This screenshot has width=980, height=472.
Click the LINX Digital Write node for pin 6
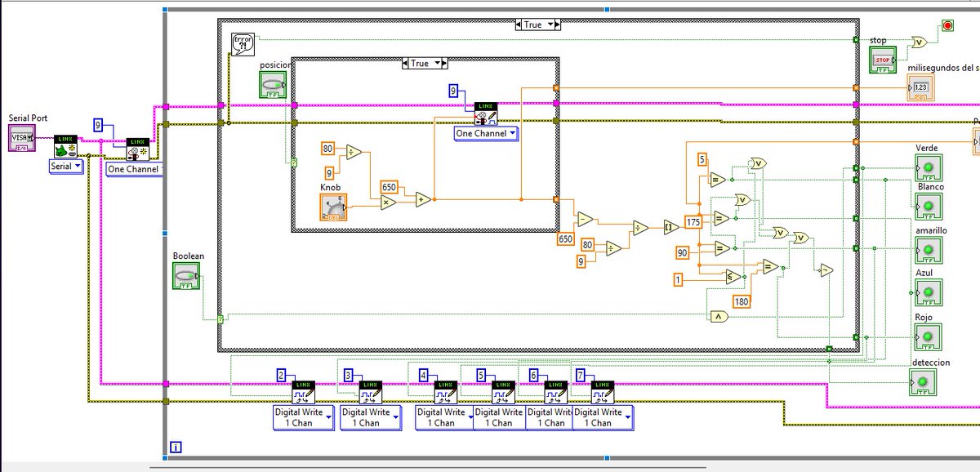tap(556, 392)
